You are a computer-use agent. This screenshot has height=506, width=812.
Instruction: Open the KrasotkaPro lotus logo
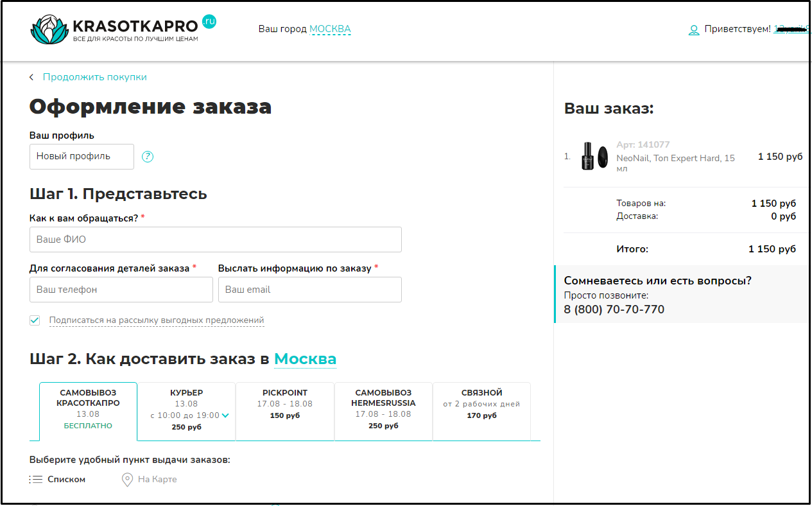coord(48,30)
